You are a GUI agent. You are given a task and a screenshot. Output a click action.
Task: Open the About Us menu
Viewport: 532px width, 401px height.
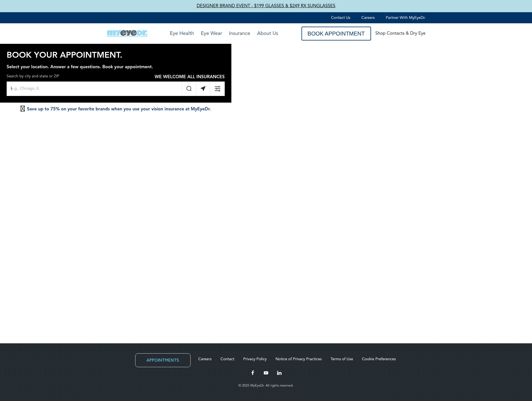coord(267,33)
